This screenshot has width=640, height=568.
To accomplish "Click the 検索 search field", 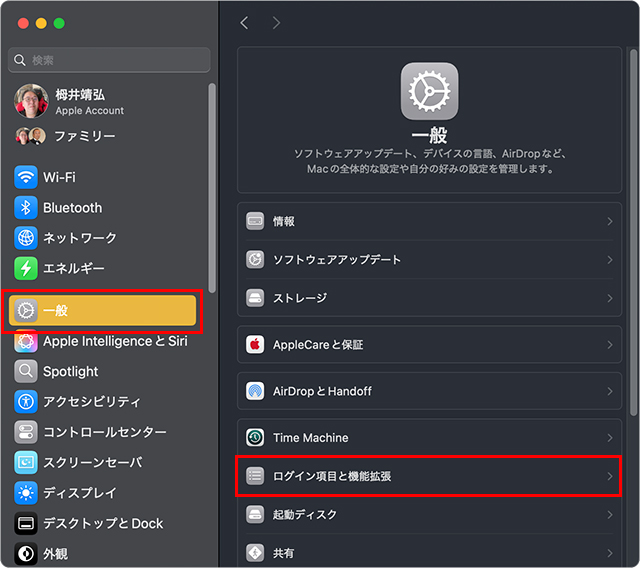I will [x=109, y=60].
